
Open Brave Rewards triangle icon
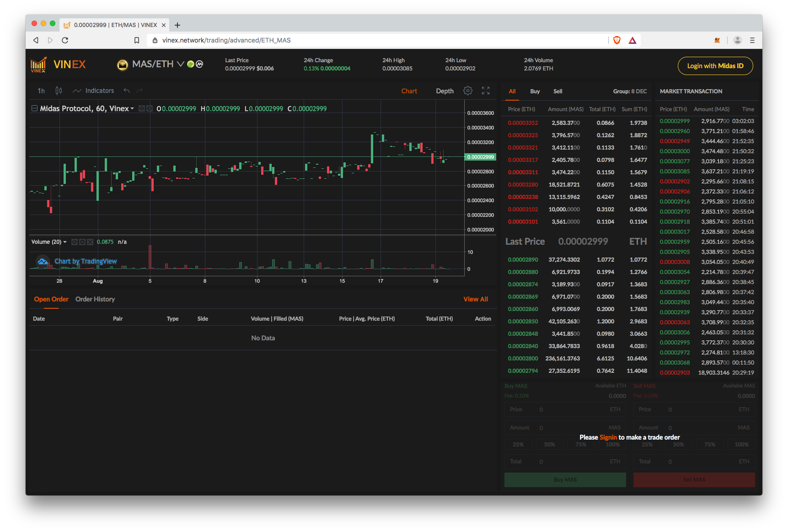click(x=633, y=40)
